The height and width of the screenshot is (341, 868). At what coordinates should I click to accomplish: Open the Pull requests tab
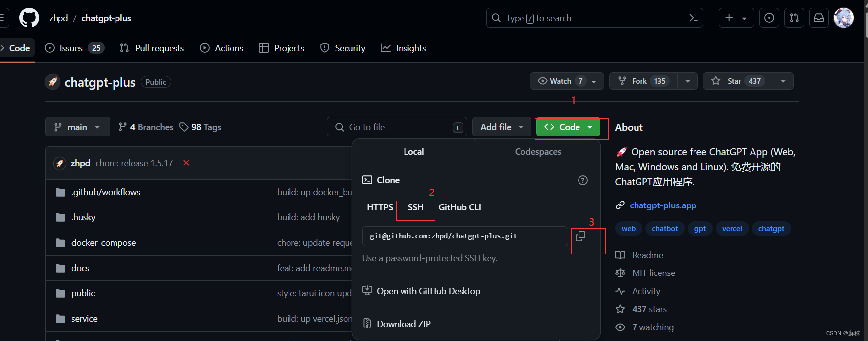pyautogui.click(x=152, y=48)
